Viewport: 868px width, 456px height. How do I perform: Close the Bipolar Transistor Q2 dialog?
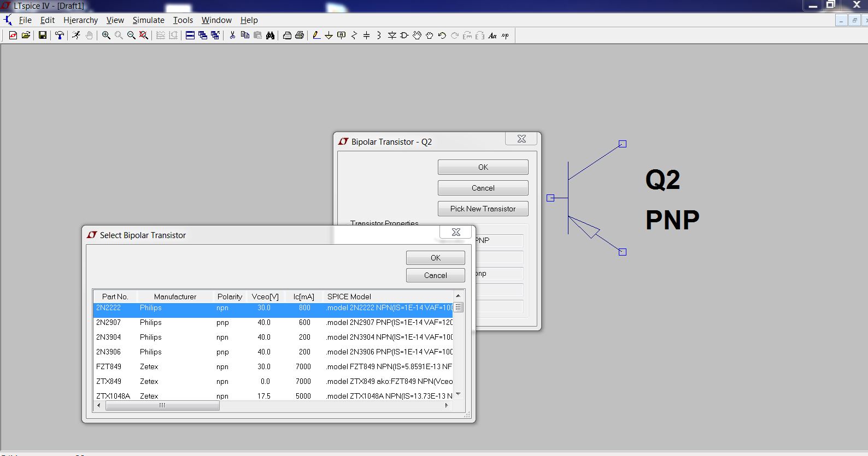(521, 139)
